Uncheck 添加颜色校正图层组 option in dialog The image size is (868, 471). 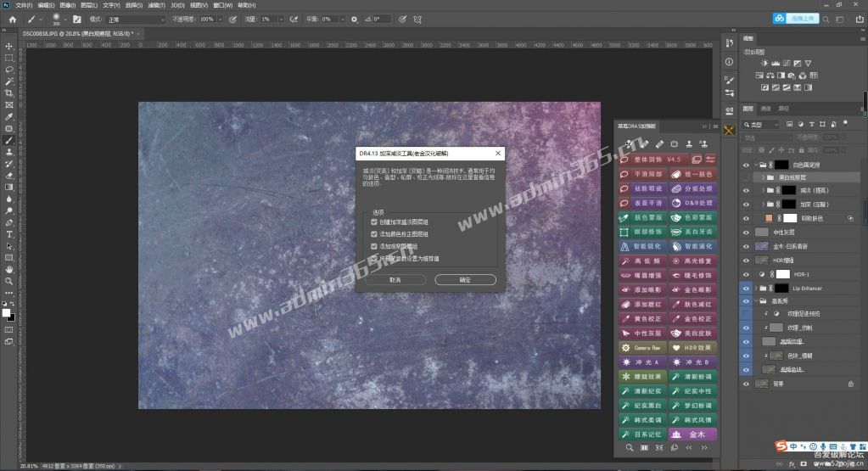click(x=374, y=234)
